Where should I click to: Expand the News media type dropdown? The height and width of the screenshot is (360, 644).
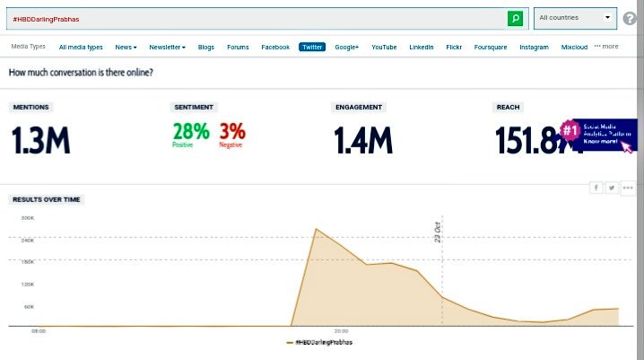[126, 48]
